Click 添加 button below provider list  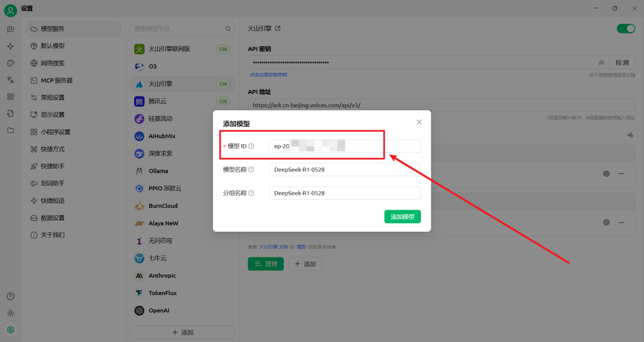[182, 332]
